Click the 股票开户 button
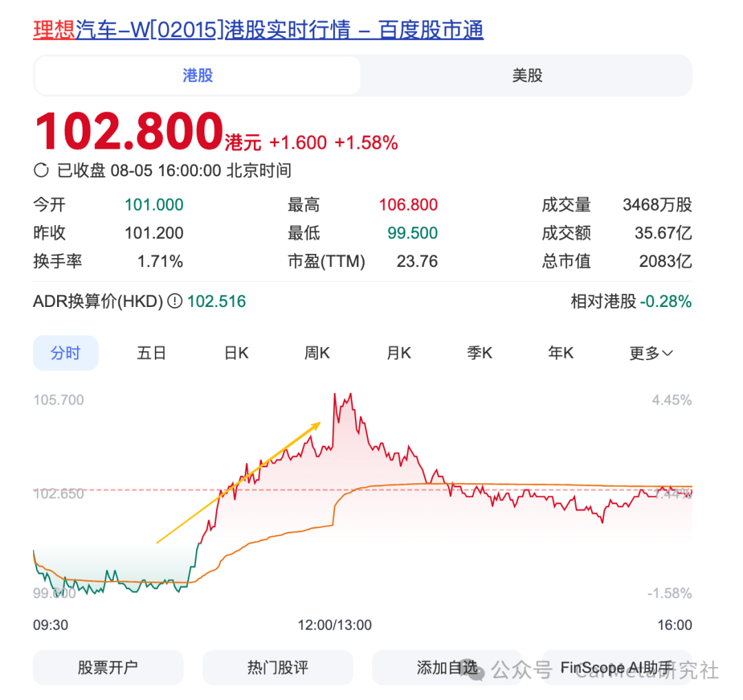This screenshot has width=743, height=700. (108, 667)
